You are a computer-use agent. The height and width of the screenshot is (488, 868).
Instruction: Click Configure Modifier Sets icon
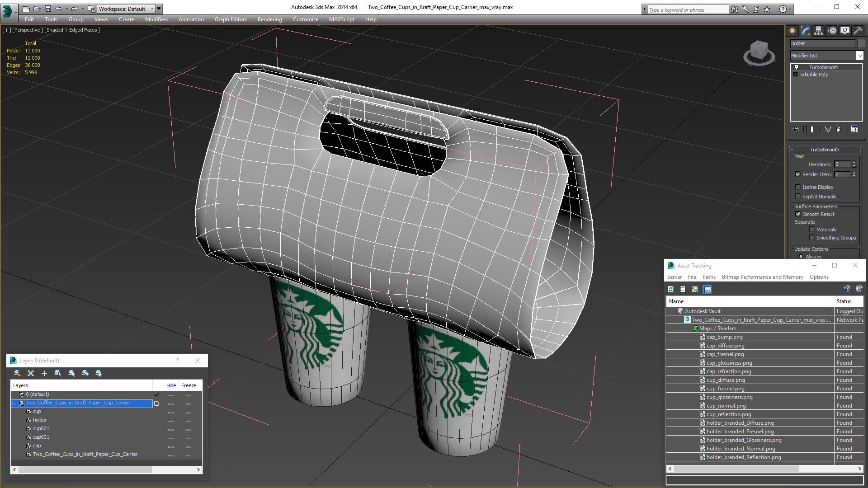click(x=854, y=129)
